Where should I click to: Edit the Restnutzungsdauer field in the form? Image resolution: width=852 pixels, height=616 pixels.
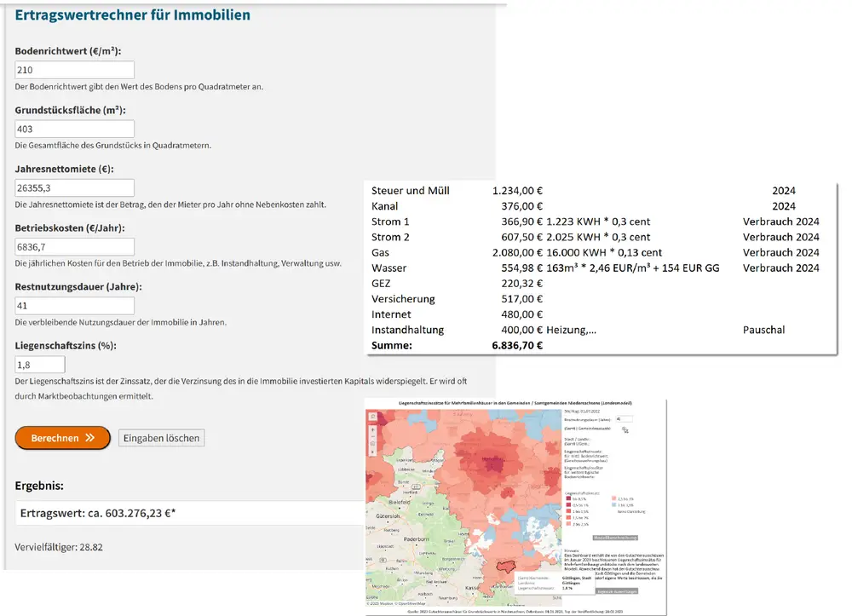(75, 306)
